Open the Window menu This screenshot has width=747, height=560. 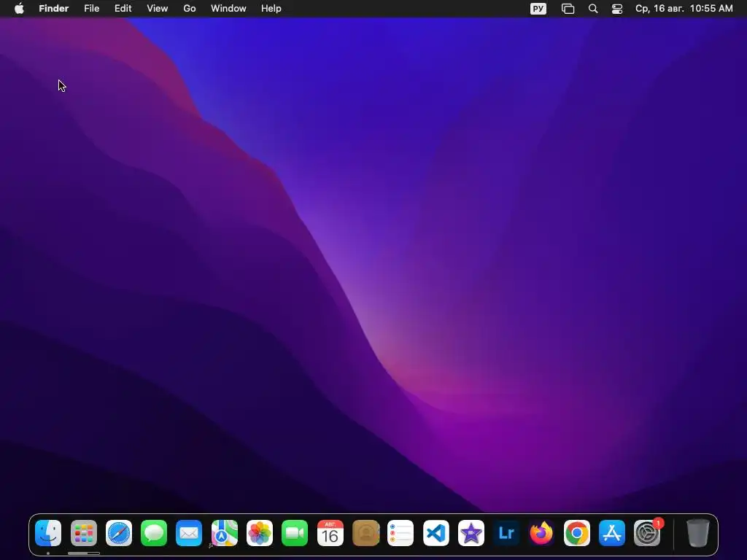click(x=228, y=9)
